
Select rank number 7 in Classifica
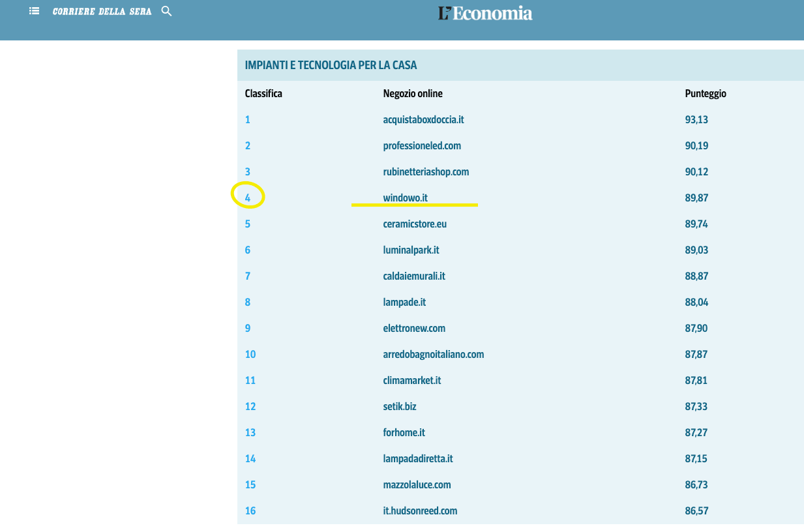click(248, 276)
